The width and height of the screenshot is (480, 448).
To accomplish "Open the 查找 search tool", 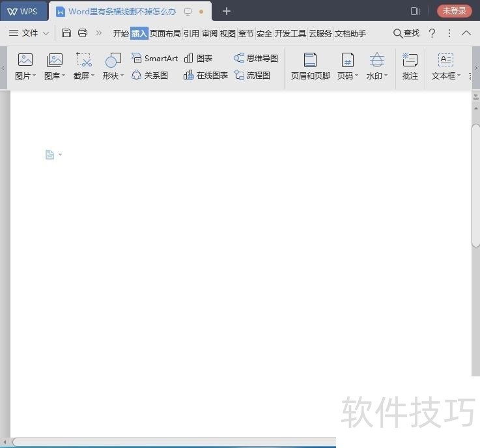I will pyautogui.click(x=406, y=33).
